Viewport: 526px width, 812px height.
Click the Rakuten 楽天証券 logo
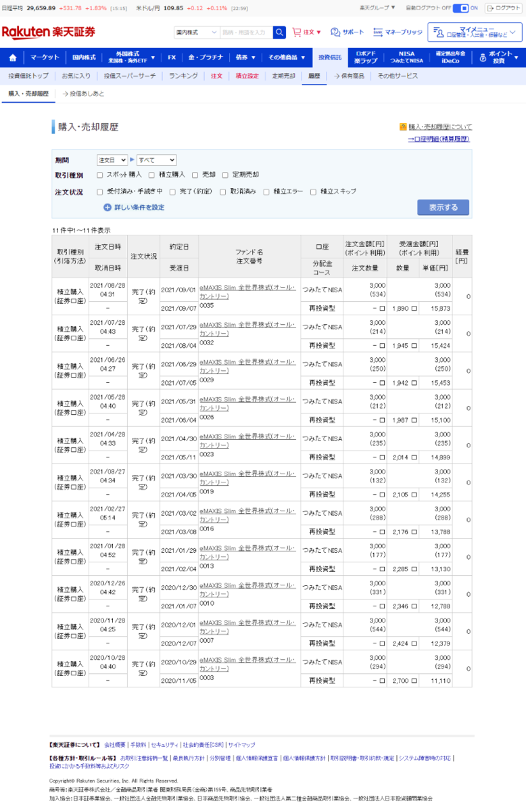click(49, 32)
